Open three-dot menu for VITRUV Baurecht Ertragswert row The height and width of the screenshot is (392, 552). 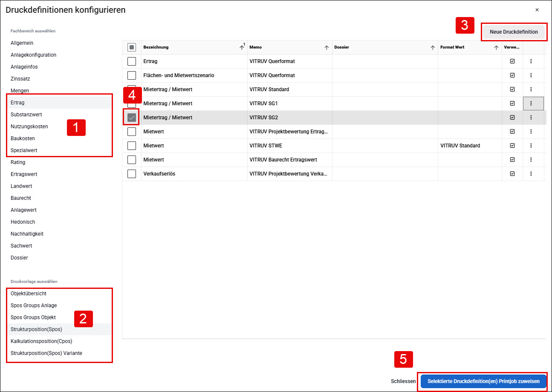[x=531, y=160]
